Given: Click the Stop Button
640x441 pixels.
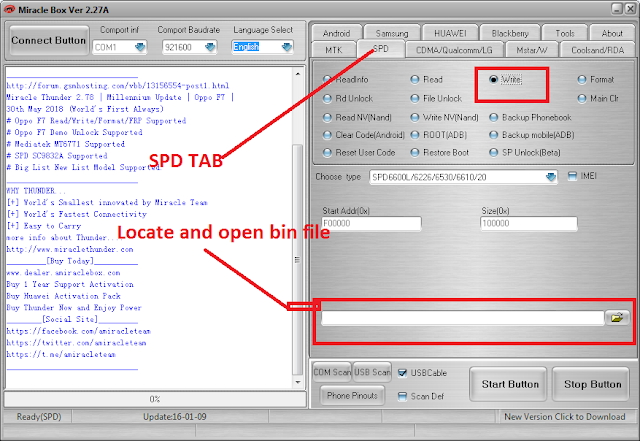Looking at the screenshot, I should [591, 384].
